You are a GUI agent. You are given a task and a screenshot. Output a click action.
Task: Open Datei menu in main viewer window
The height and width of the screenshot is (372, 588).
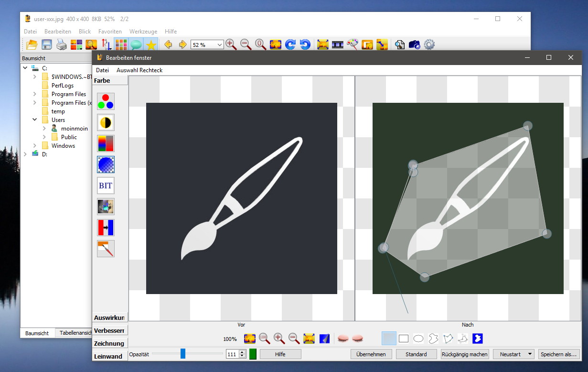click(x=31, y=32)
